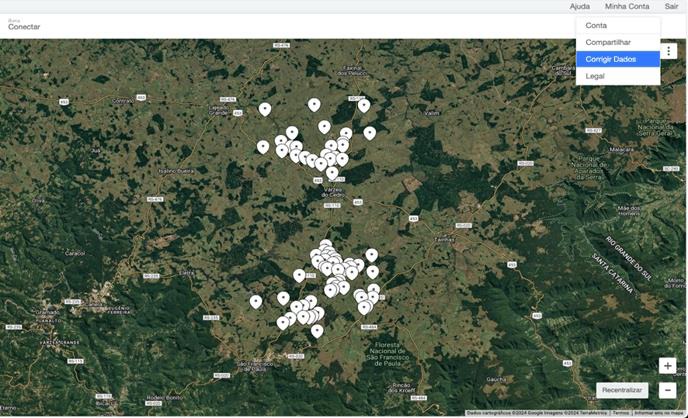Click Informar erro no mapa link
Screen dimensions: 688x418
659,413
